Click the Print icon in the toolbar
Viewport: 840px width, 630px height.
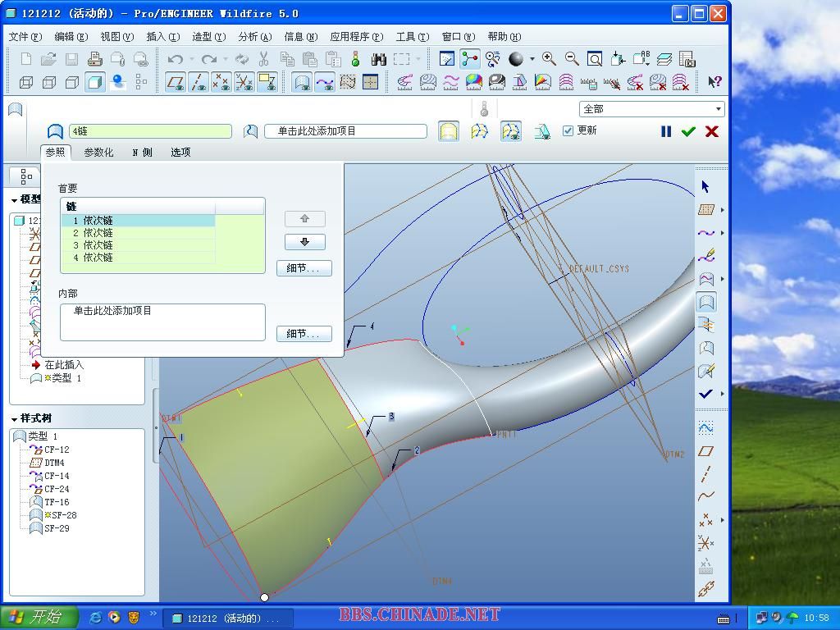[94, 59]
